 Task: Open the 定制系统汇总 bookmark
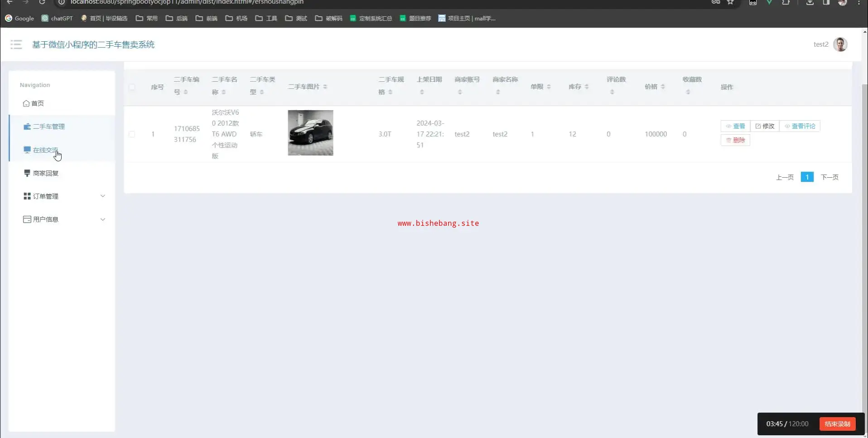click(371, 18)
